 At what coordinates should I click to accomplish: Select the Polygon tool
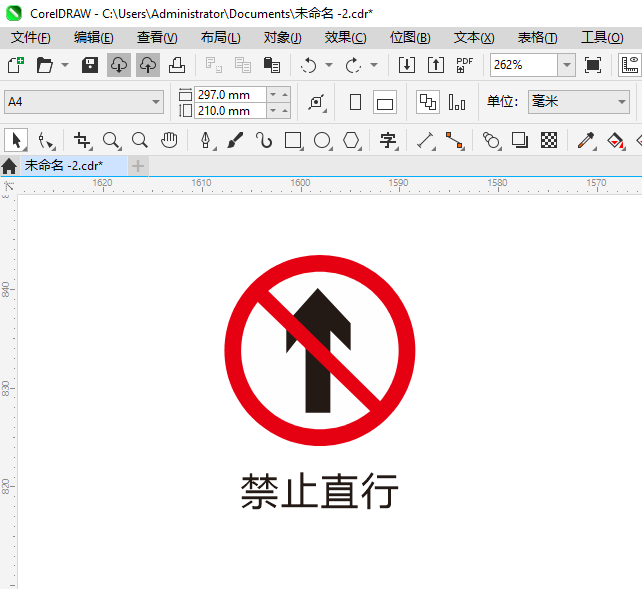[351, 140]
